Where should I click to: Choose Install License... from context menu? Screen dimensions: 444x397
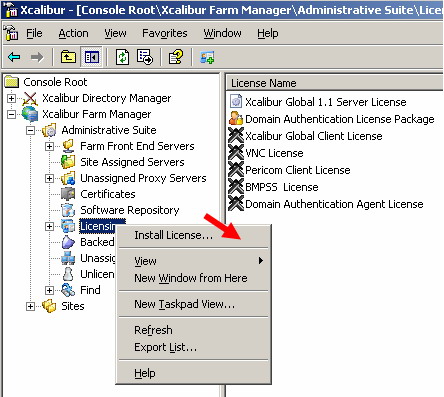[x=193, y=235]
